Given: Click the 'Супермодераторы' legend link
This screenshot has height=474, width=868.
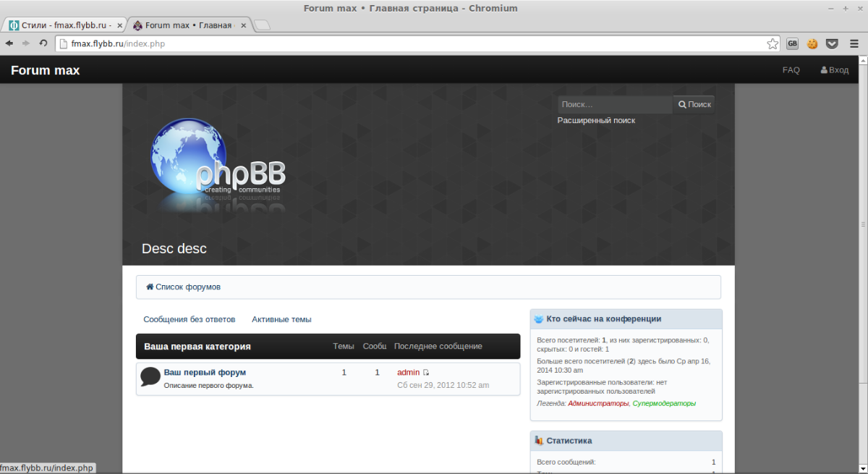Looking at the screenshot, I should [664, 403].
